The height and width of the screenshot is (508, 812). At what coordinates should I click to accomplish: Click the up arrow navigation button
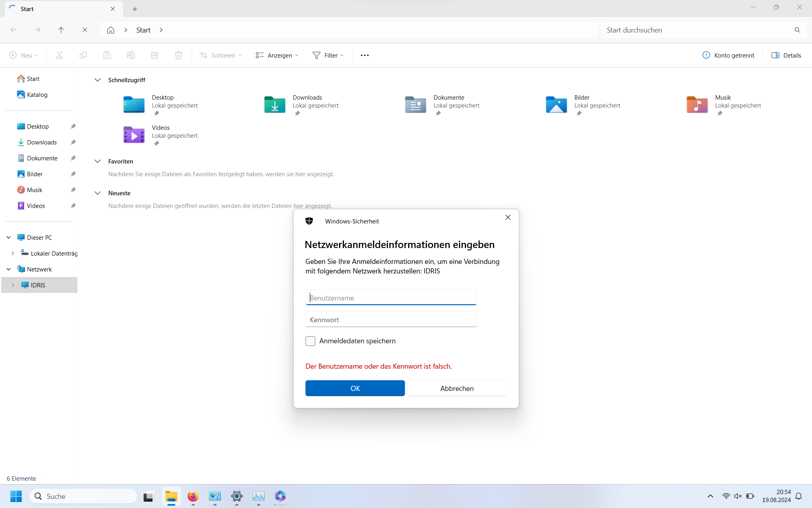tap(61, 30)
